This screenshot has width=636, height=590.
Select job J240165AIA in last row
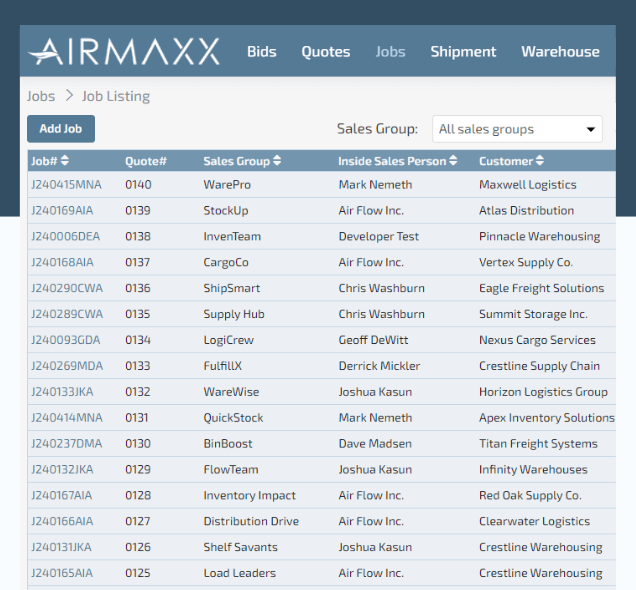[x=62, y=573]
